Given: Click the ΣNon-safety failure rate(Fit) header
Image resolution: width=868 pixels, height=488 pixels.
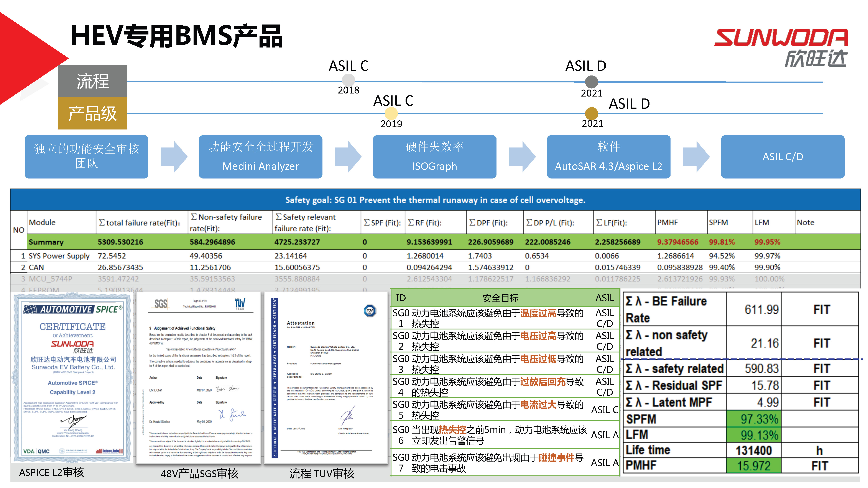Looking at the screenshot, I should 230,222.
